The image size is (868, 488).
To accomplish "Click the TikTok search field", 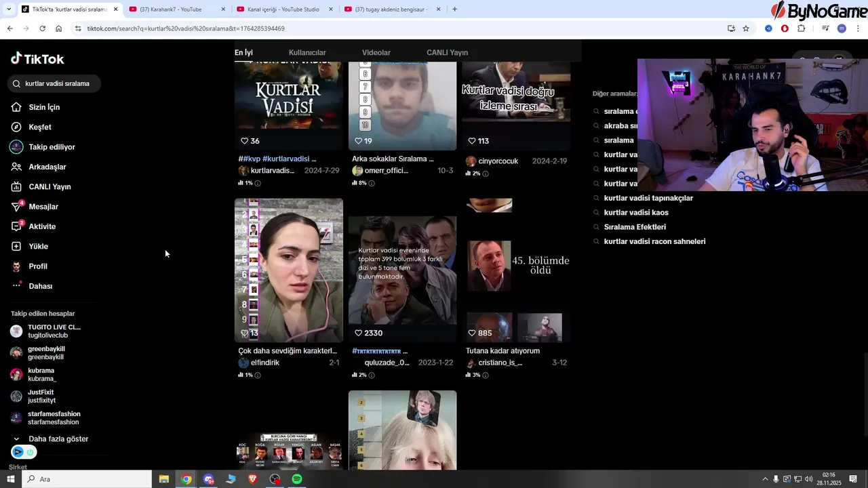I will point(54,83).
